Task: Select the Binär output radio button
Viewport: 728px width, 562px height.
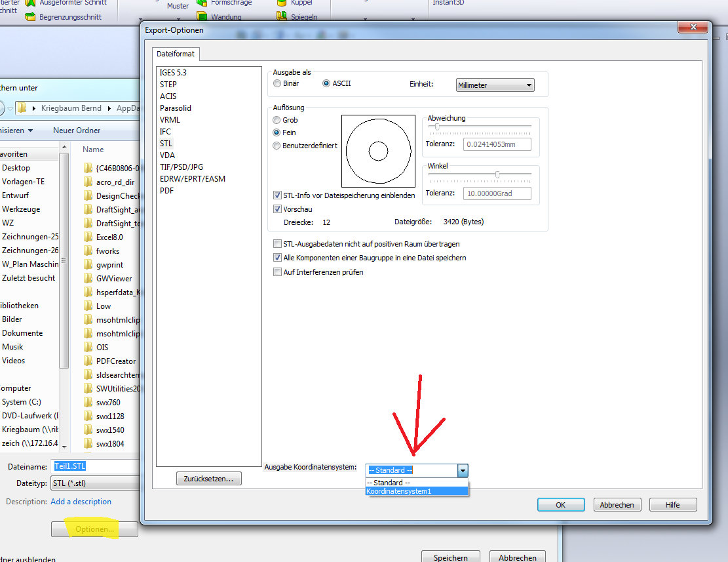Action: 277,83
